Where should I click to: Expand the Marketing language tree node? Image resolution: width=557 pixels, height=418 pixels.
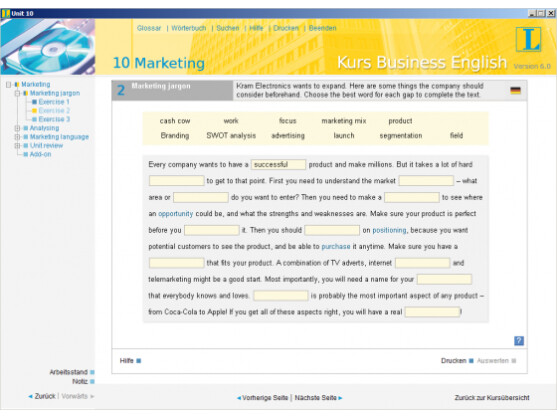[17, 137]
